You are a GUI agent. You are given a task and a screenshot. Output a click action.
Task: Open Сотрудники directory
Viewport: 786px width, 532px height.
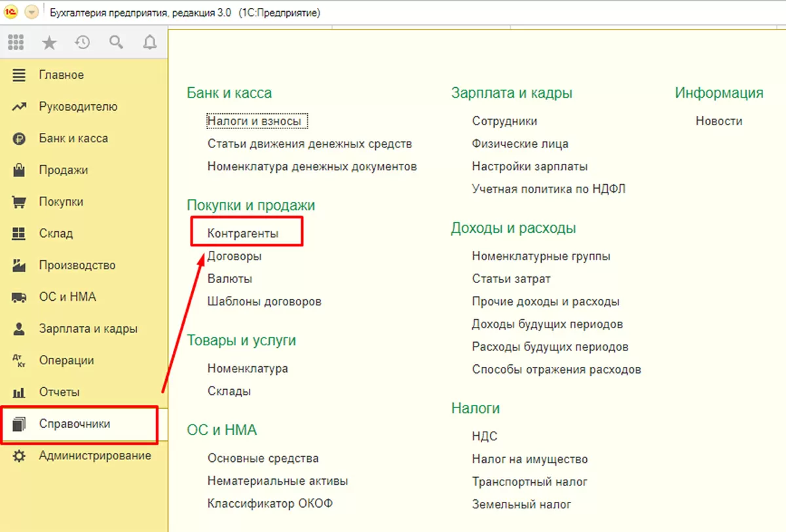[504, 121]
